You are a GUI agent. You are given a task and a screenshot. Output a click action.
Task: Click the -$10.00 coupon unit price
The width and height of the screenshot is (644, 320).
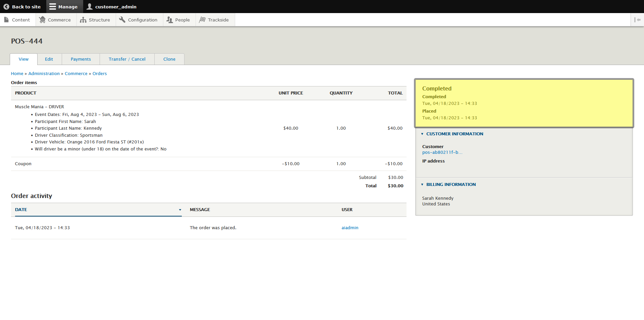tap(291, 164)
